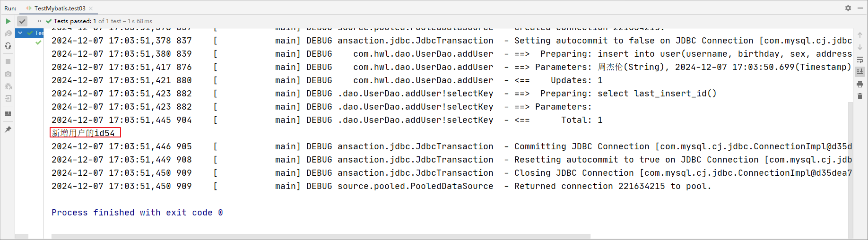
Task: Clear all console output with trash icon
Action: coord(860,96)
